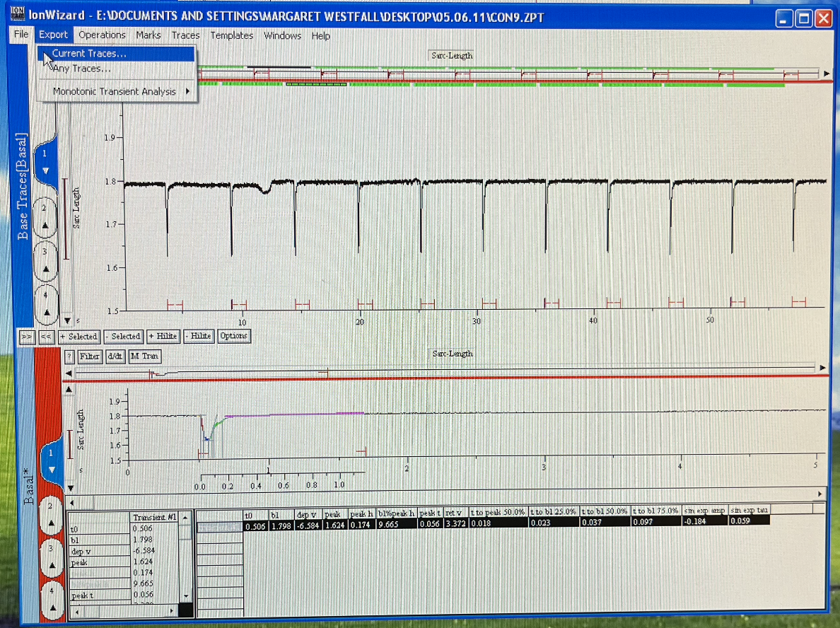The width and height of the screenshot is (840, 628).
Task: Expand the Monotonic Transient Analysis submenu
Action: coord(115,91)
